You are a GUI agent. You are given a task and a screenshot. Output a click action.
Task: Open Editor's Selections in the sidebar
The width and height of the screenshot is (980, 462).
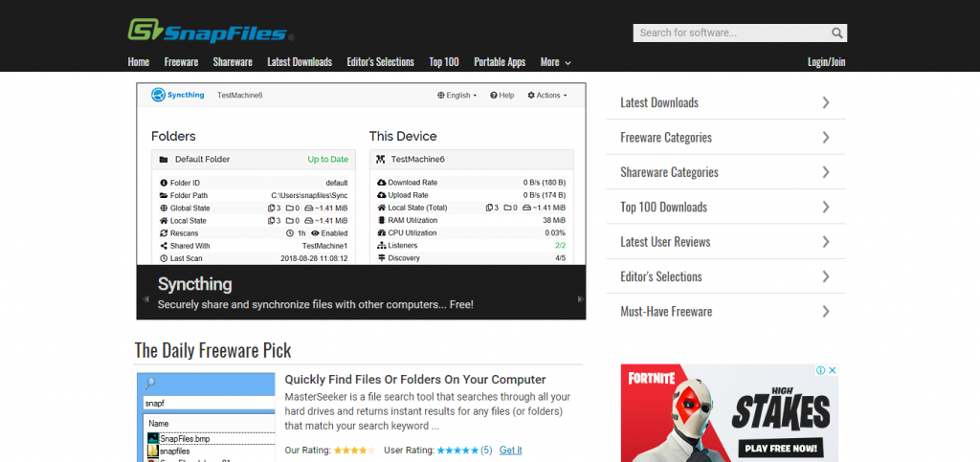(661, 276)
